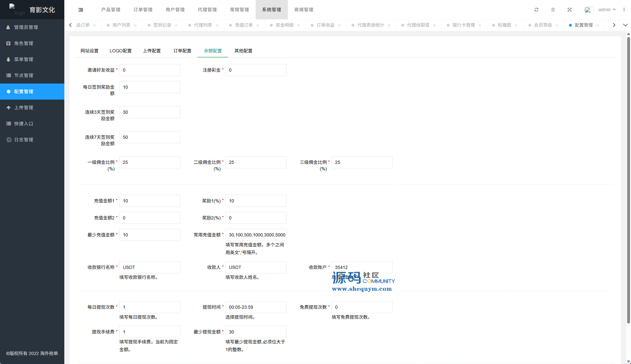Switch to the 其他配置 tab
Screen dimensions: 631x364
[243, 51]
